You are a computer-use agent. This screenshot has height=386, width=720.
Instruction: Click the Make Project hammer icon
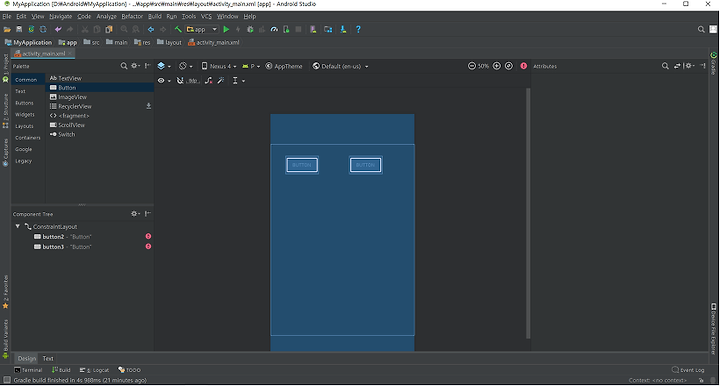click(x=178, y=29)
